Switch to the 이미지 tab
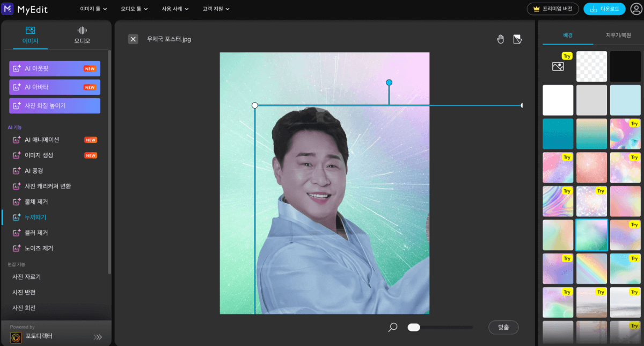 click(x=30, y=35)
